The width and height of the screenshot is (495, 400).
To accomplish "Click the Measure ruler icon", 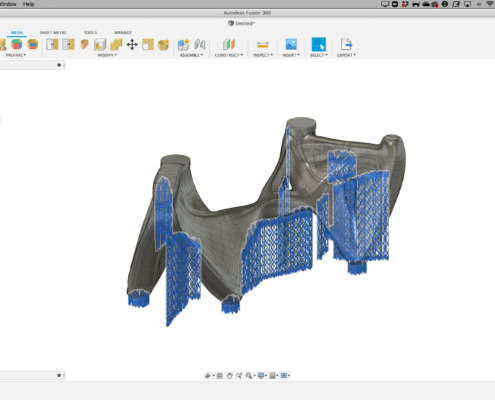I will (x=263, y=44).
